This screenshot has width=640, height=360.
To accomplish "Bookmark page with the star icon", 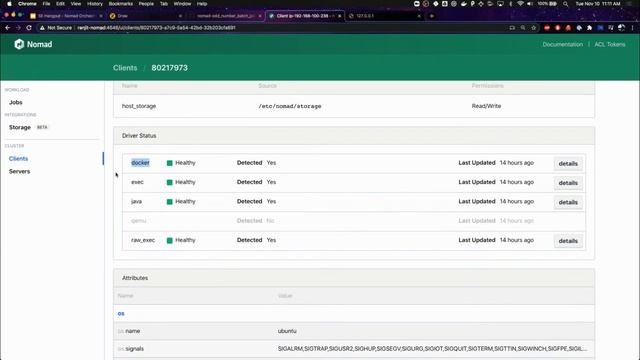I will tap(533, 28).
